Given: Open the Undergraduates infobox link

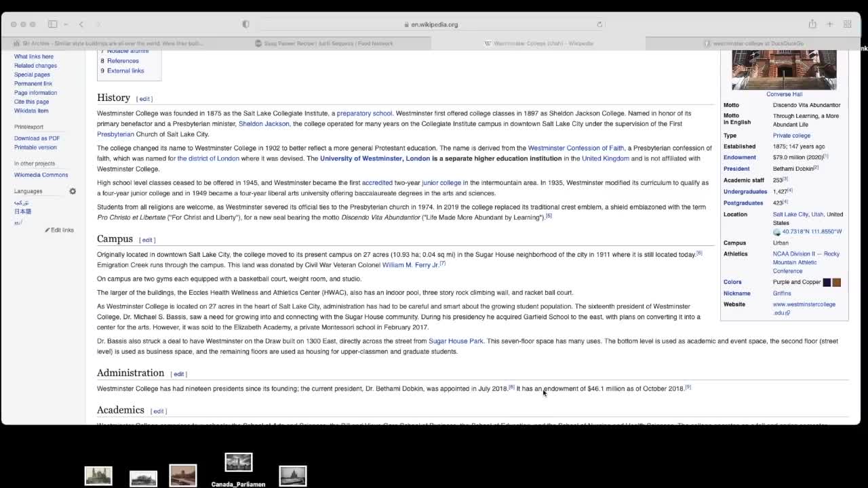Looking at the screenshot, I should click(745, 192).
